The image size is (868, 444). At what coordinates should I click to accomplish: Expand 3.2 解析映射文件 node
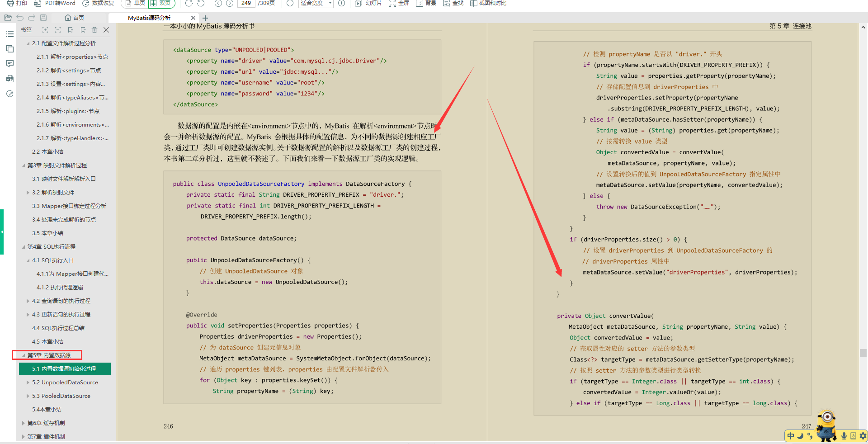pyautogui.click(x=28, y=193)
